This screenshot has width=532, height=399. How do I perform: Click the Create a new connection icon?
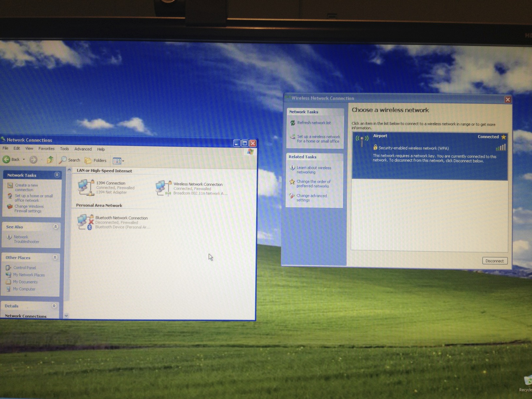pos(10,185)
